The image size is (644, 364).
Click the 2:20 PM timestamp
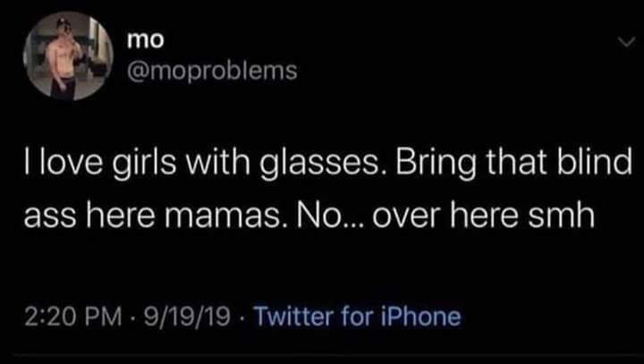73,317
